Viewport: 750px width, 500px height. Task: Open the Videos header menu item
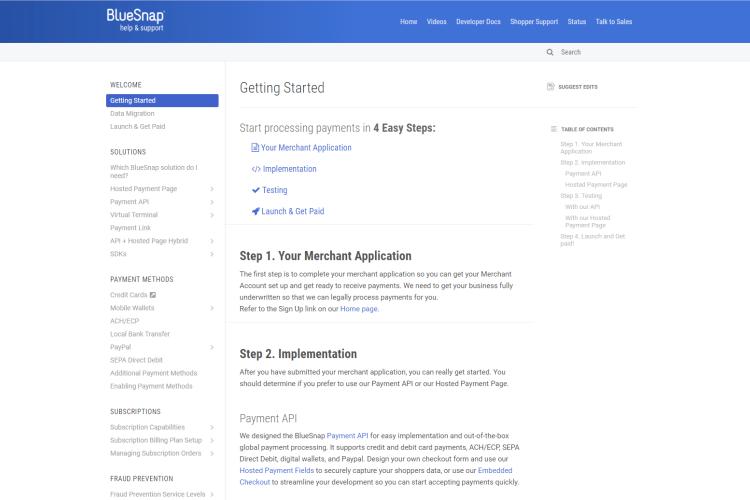436,22
